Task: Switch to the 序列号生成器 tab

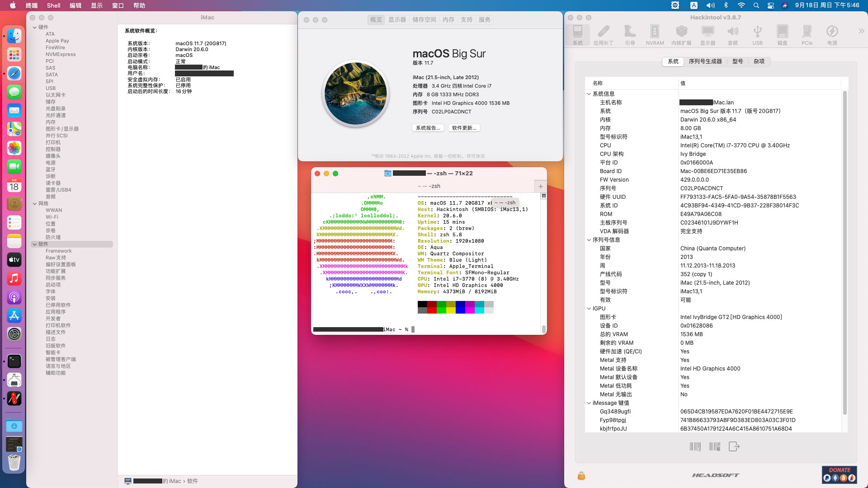Action: (x=705, y=61)
